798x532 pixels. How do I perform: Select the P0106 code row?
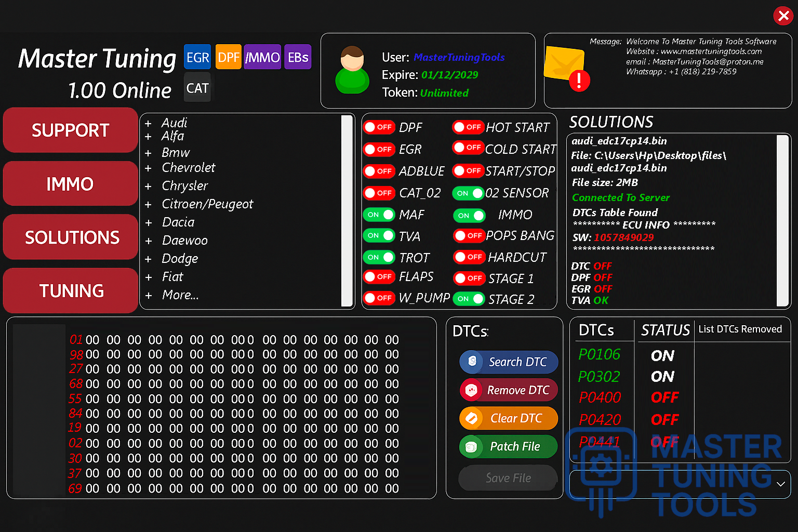(x=600, y=355)
